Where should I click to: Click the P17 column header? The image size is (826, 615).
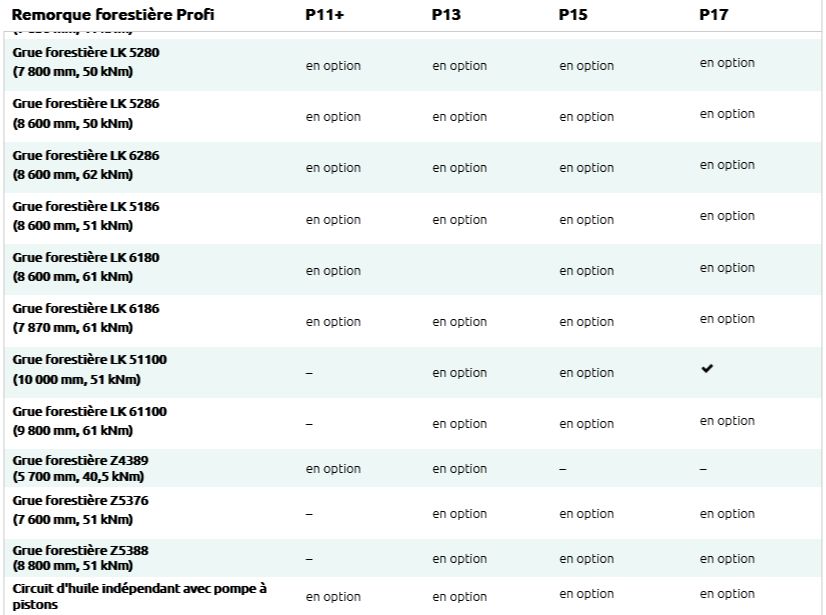[x=714, y=15]
